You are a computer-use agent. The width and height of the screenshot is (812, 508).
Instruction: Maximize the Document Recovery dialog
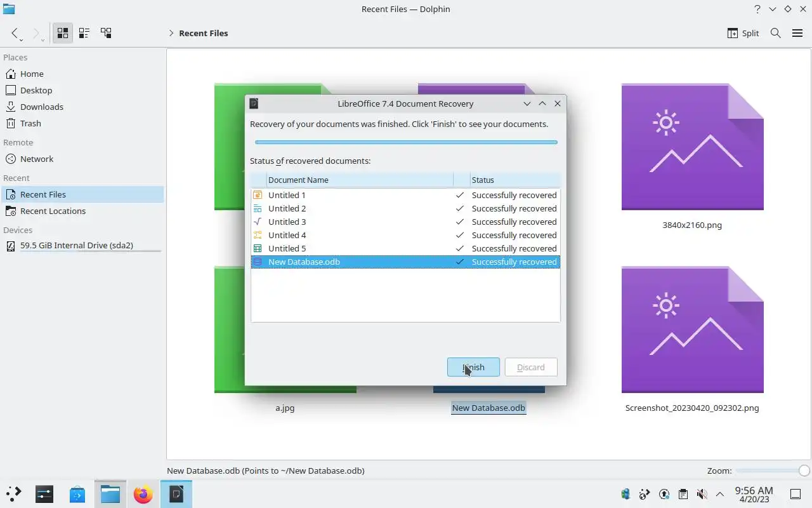[x=542, y=104]
